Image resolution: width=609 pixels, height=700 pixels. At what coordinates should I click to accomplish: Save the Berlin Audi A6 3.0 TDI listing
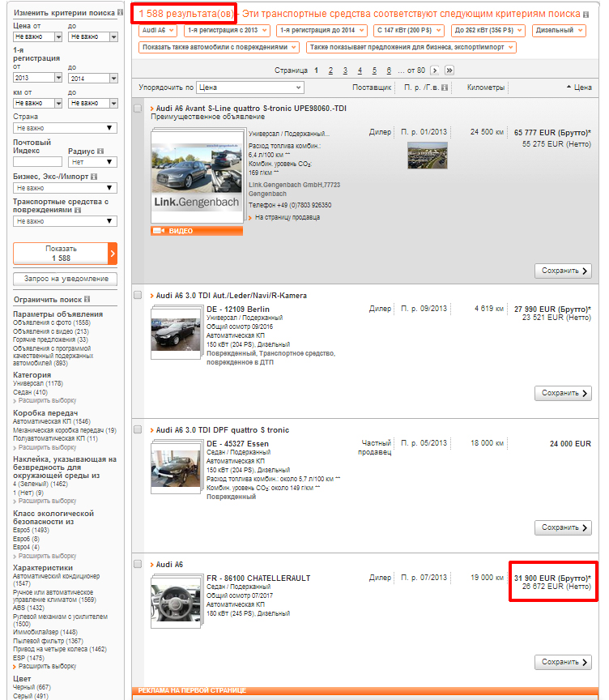point(563,393)
